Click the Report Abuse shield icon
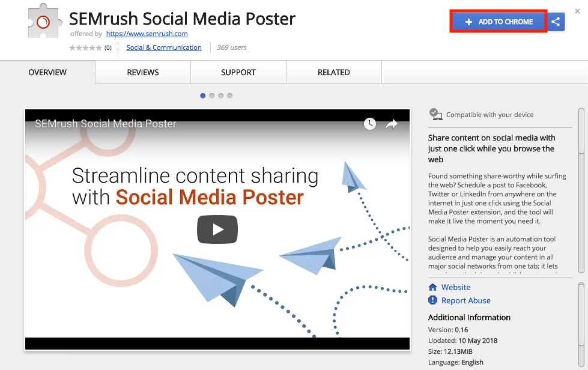 pyautogui.click(x=433, y=300)
